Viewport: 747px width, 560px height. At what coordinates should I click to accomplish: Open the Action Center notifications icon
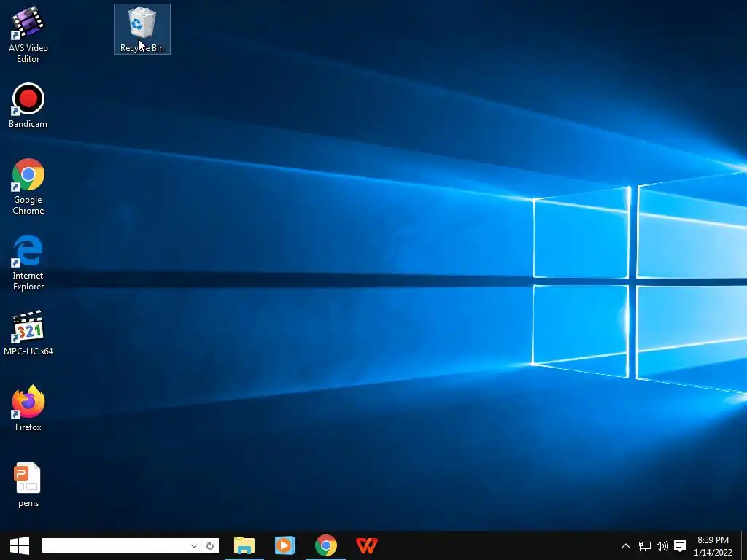tap(681, 546)
